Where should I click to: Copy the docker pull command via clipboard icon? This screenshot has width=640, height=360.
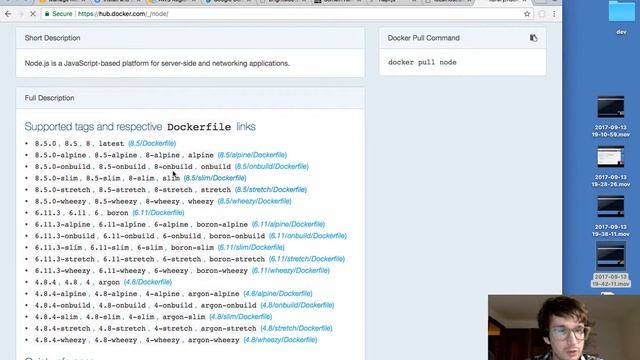pos(533,38)
